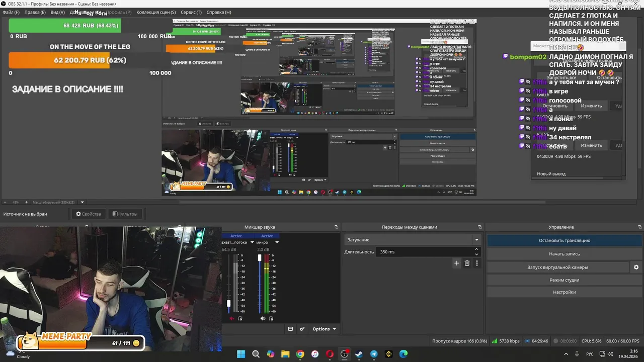Open Google Chrome from the taskbar
644x362 pixels.
300,354
